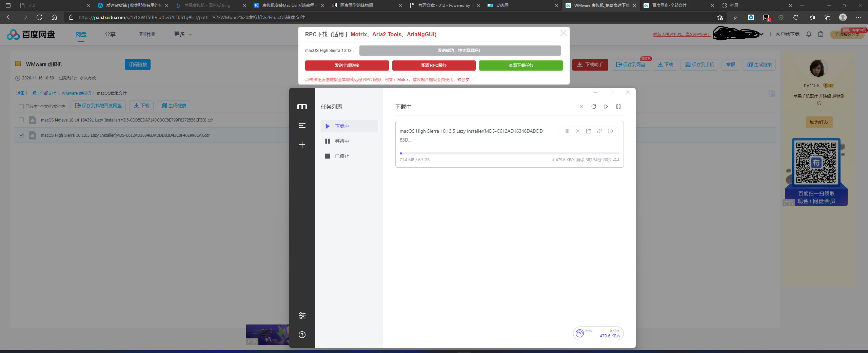The height and width of the screenshot is (353, 868).
Task: Uncheck the macOS High Sierra file checkbox
Action: [x=21, y=135]
